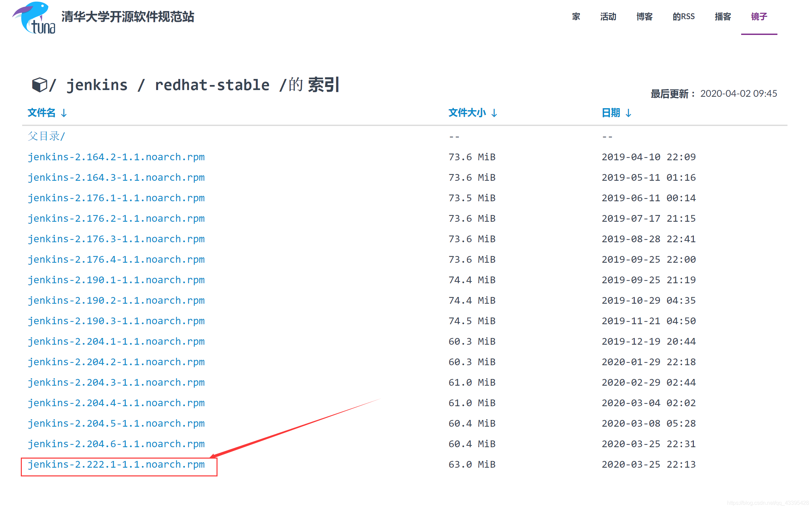This screenshot has width=812, height=509.
Task: Open the 家 (Home) nav item
Action: [x=576, y=16]
